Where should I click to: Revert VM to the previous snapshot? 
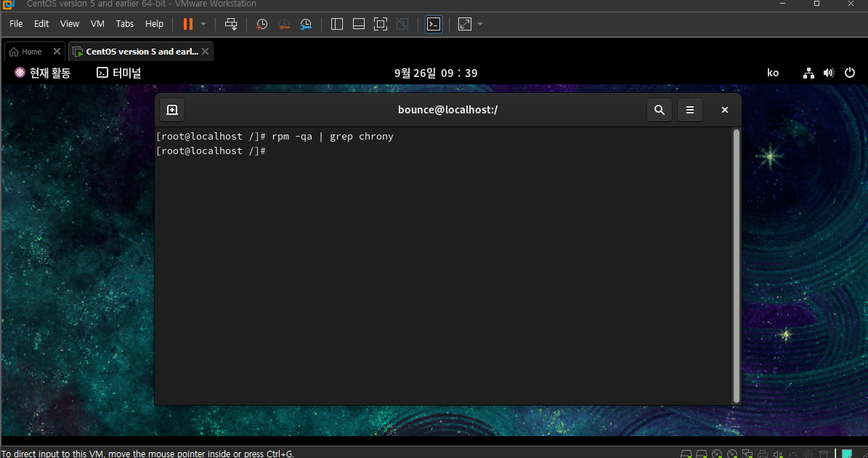tap(284, 24)
